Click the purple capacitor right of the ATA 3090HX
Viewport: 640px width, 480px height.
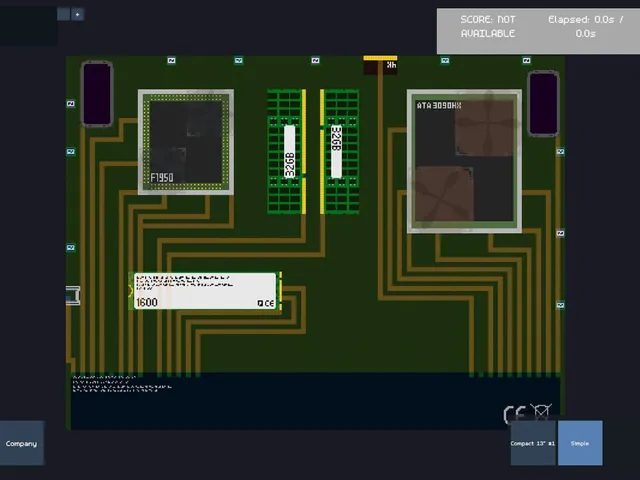tap(543, 103)
